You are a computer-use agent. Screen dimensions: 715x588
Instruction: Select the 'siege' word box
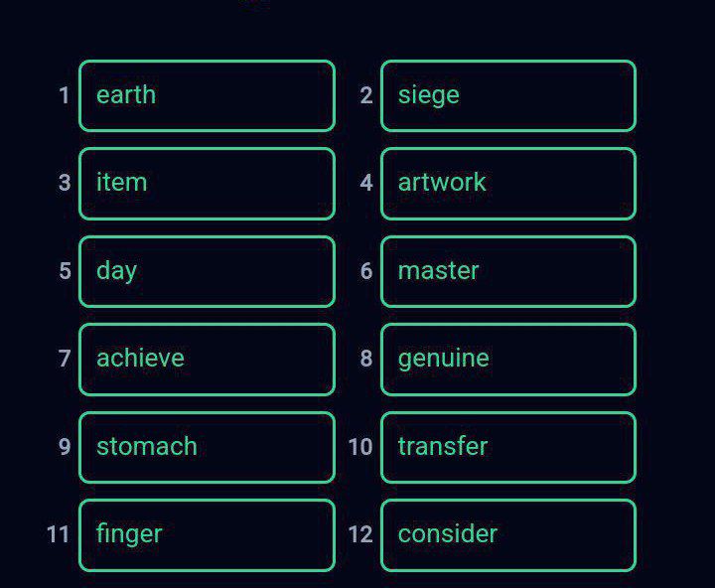507,95
